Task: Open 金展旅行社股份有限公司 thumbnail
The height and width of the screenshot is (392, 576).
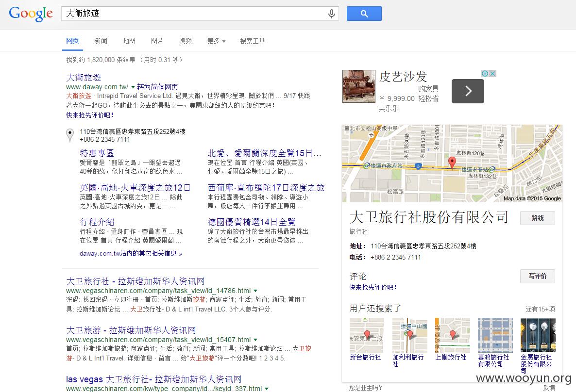Action: [x=538, y=335]
